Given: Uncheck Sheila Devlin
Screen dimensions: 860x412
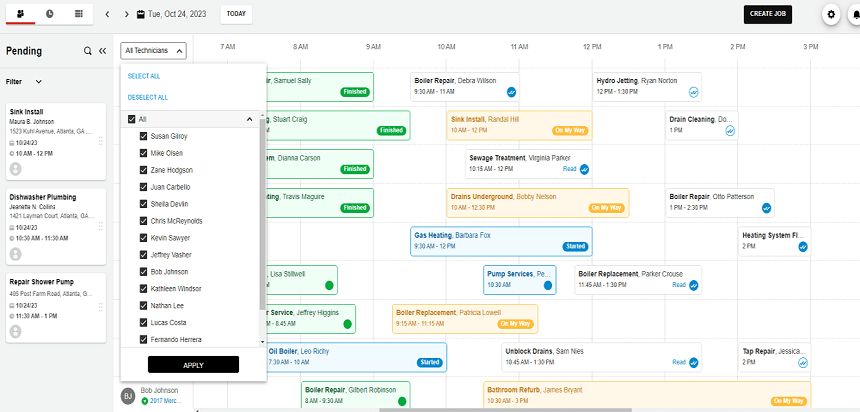Looking at the screenshot, I should (x=144, y=204).
